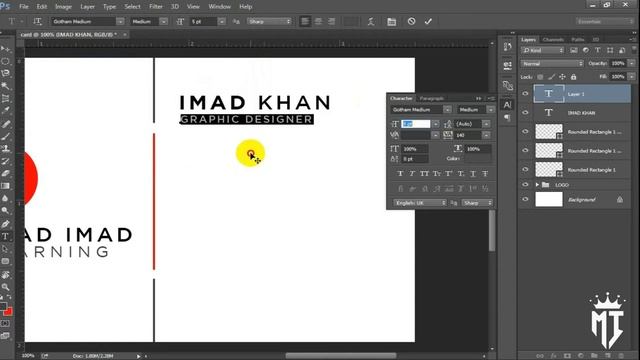Right align text in options bar
This screenshot has height=360, width=640.
(331, 21)
